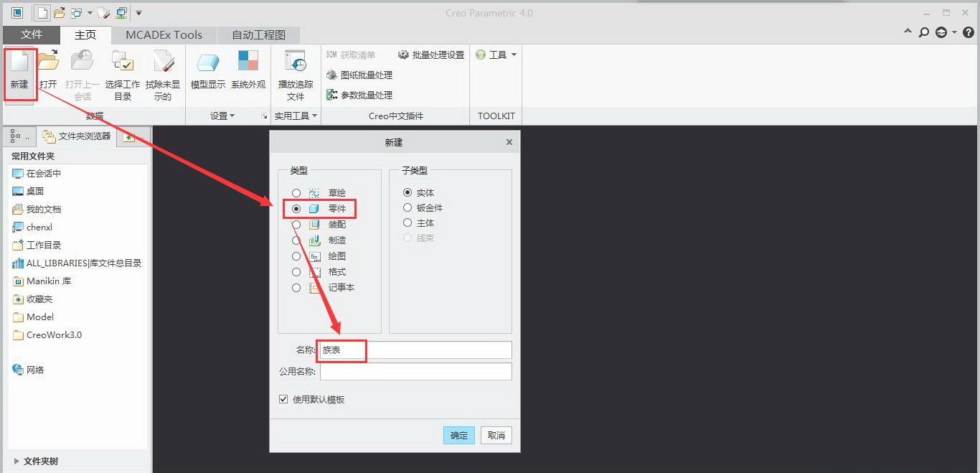
Task: Click the windows-switch icon in the quick access toolbar
Action: pos(76,13)
